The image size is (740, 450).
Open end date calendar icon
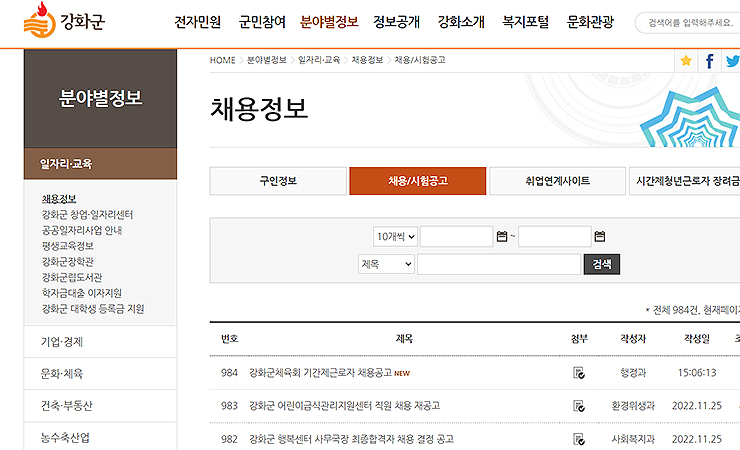599,236
